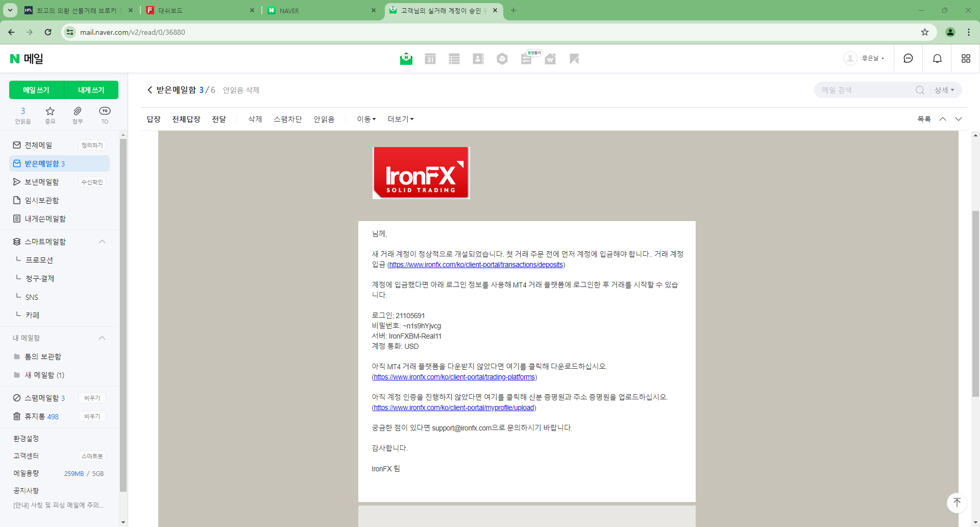Image resolution: width=980 pixels, height=527 pixels.
Task: Mark the mail as 안읽음
Action: coord(324,119)
